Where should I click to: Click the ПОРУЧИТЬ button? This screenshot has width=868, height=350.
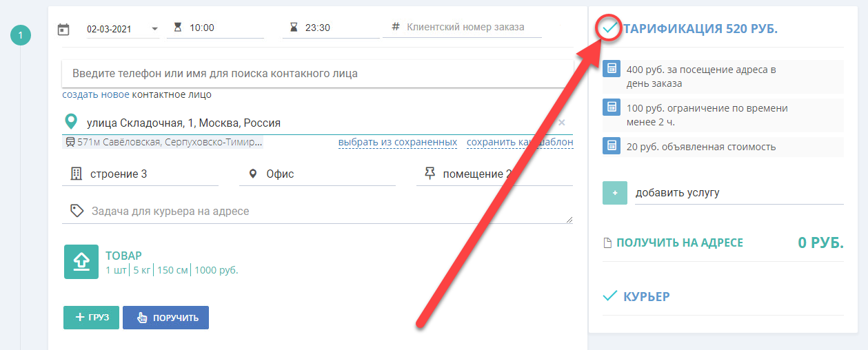[165, 318]
